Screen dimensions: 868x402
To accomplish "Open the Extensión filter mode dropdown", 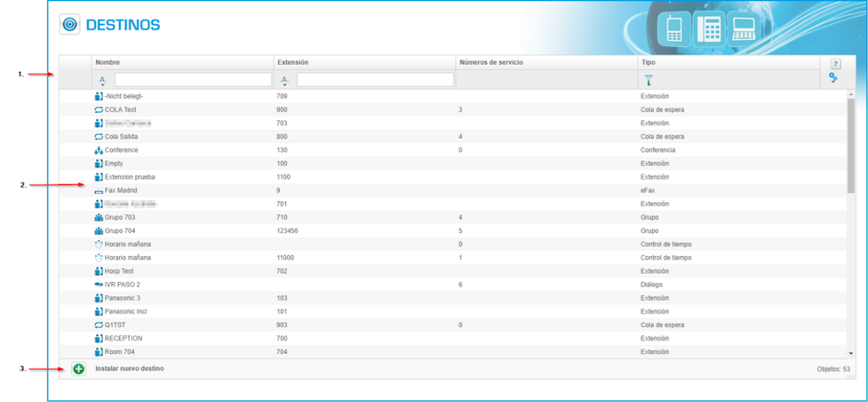I will coord(284,80).
